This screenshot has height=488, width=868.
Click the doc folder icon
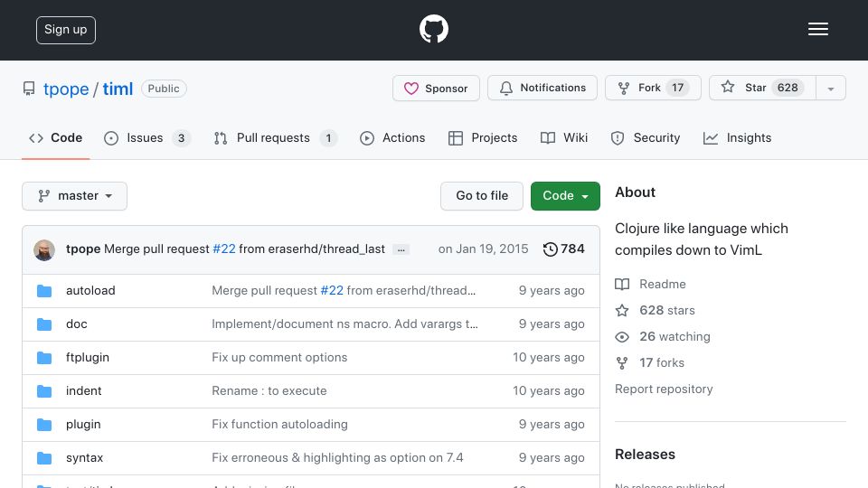click(44, 324)
